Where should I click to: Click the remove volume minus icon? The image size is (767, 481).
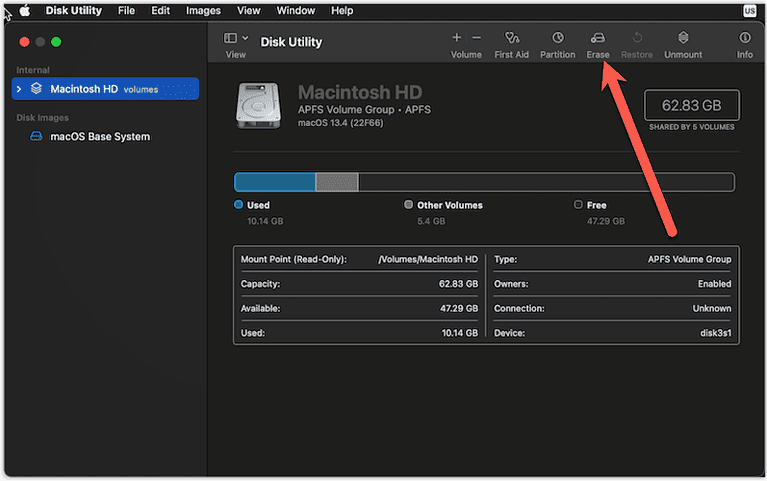coord(476,38)
